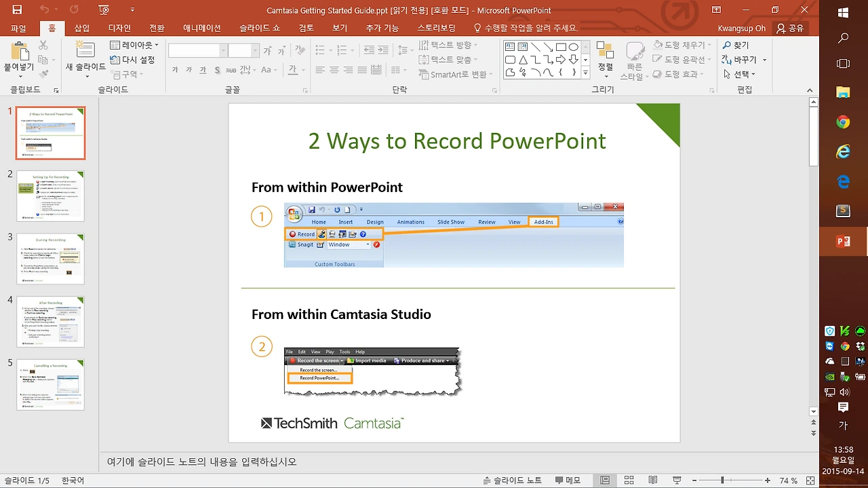Toggle the 슬라이드 노트 notes pane
The height and width of the screenshot is (488, 868).
[512, 481]
